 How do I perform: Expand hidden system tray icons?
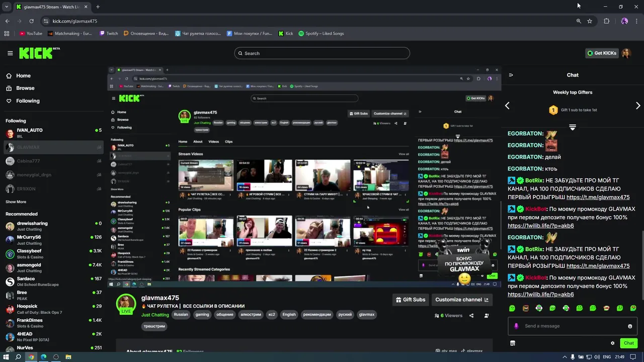565,357
